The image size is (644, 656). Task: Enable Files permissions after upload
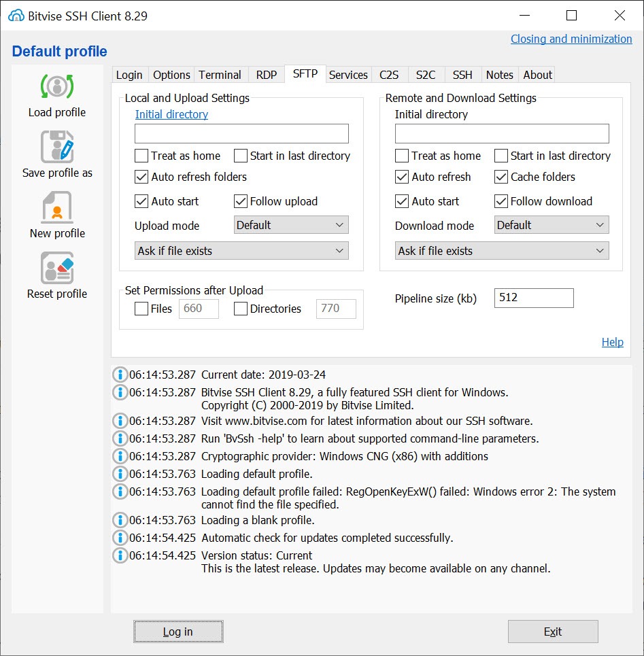coord(141,309)
